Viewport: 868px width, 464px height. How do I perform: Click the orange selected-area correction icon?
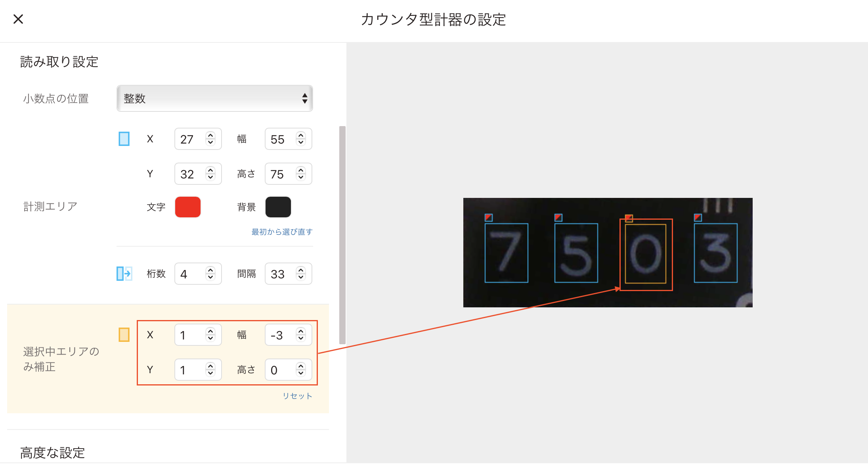click(124, 335)
